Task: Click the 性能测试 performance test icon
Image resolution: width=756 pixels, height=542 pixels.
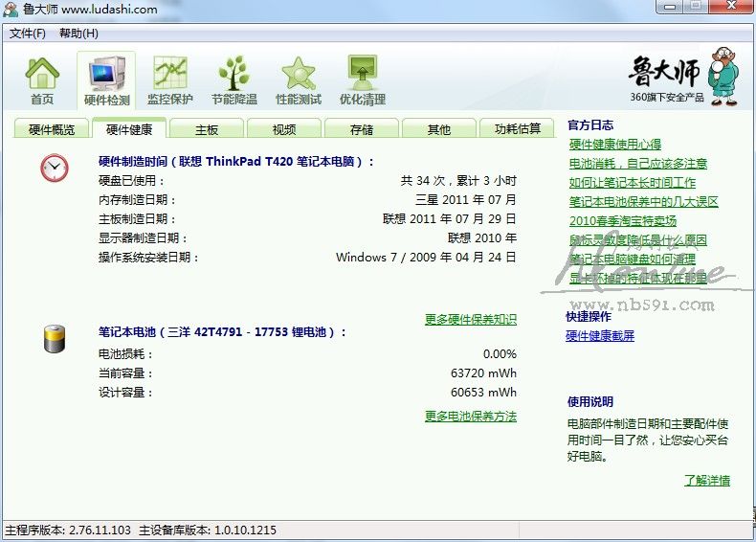Action: tap(299, 79)
